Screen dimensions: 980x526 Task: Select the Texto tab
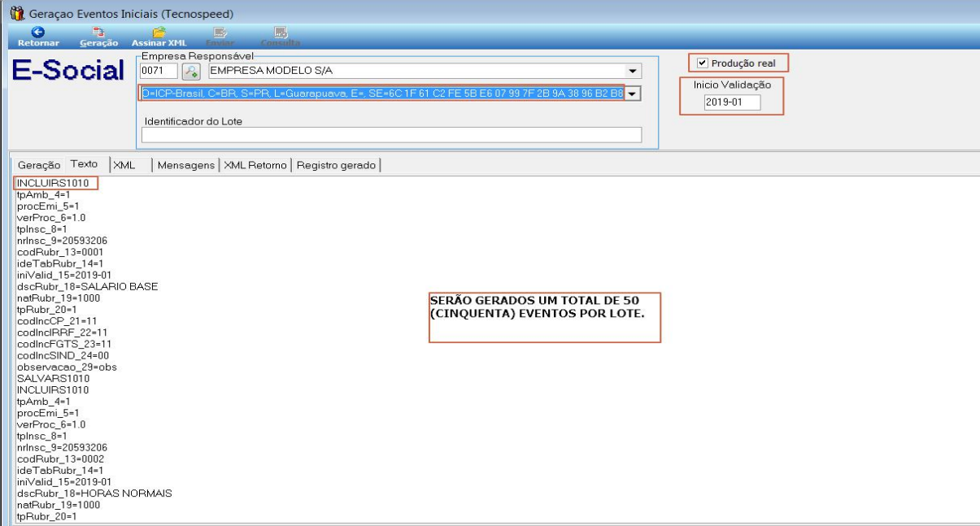[84, 165]
